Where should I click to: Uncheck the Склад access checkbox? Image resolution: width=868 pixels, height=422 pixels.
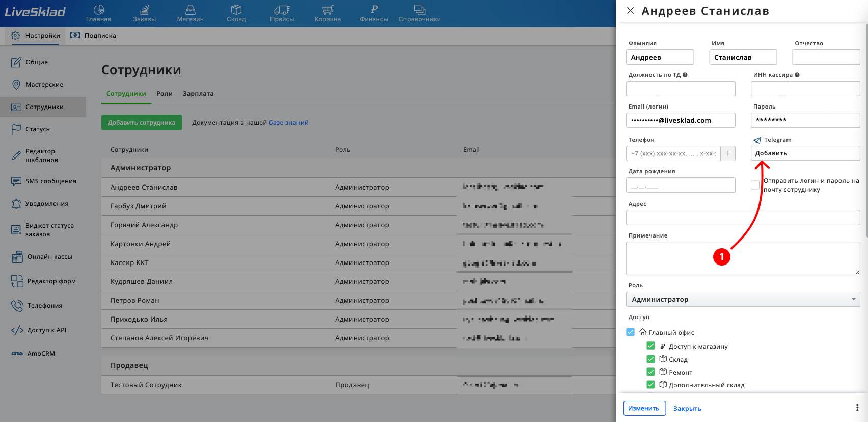point(650,359)
